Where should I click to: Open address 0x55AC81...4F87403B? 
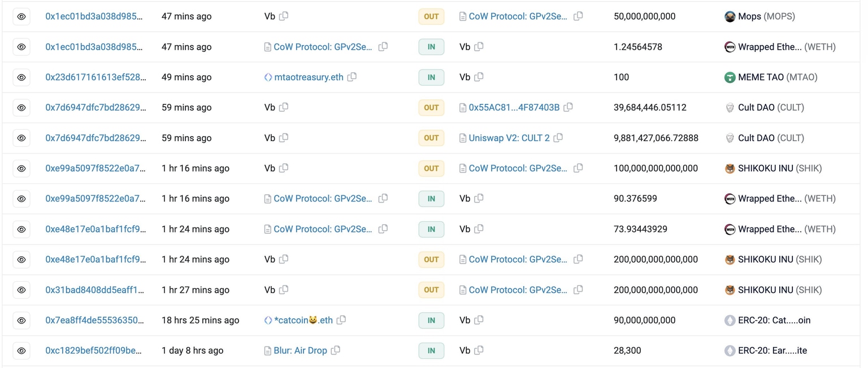click(x=513, y=107)
